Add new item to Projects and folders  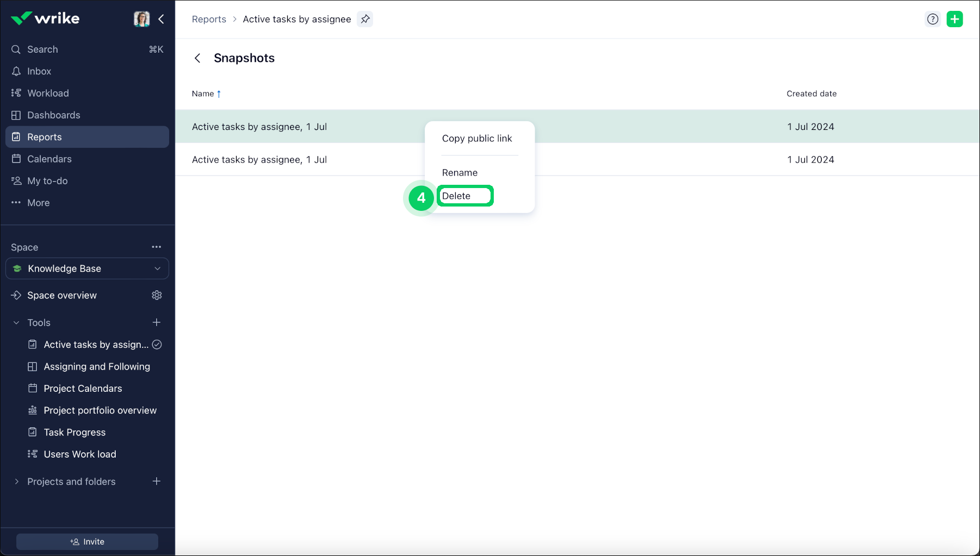pos(157,482)
